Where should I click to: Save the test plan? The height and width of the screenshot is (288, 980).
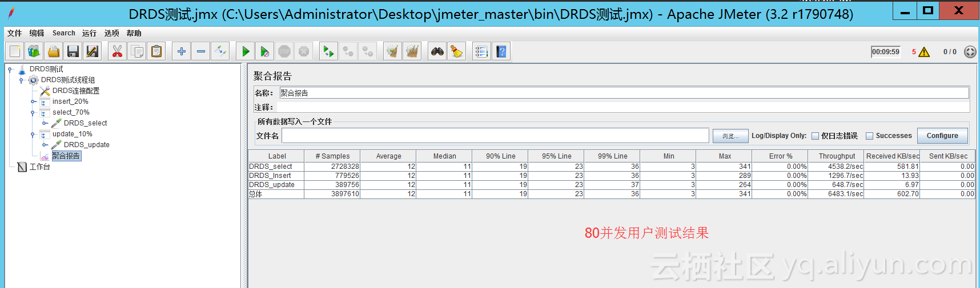[x=73, y=52]
